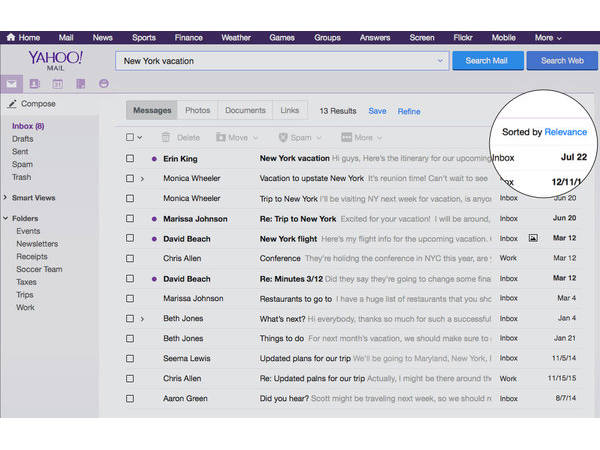Open the More dropdown in the top navigation

[x=548, y=38]
